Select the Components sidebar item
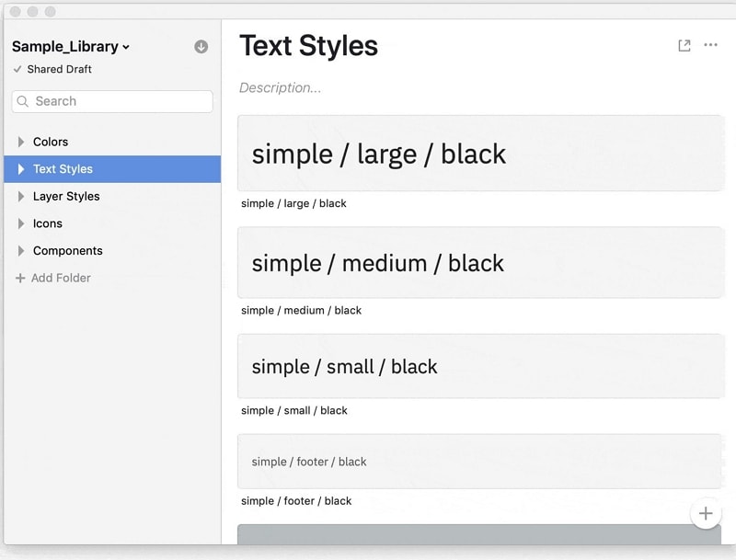Image resolution: width=736 pixels, height=560 pixels. coord(68,250)
